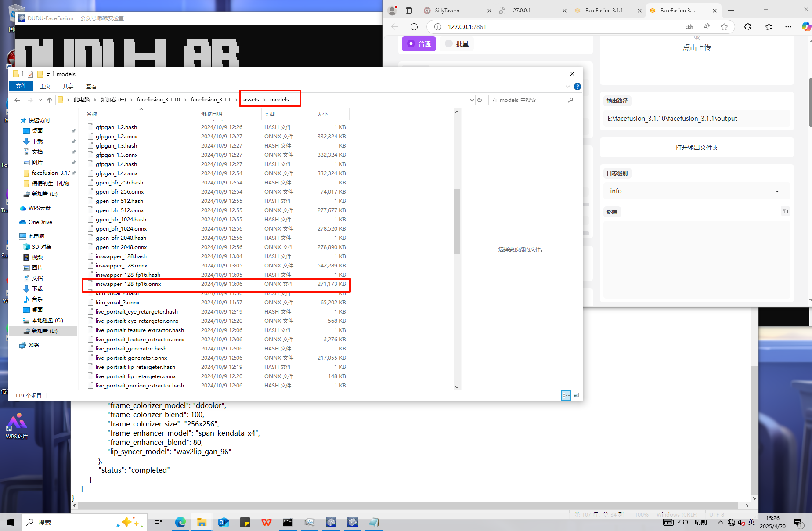This screenshot has height=531, width=812.
Task: Open 共享 ribbon tab in Explorer
Action: 68,86
